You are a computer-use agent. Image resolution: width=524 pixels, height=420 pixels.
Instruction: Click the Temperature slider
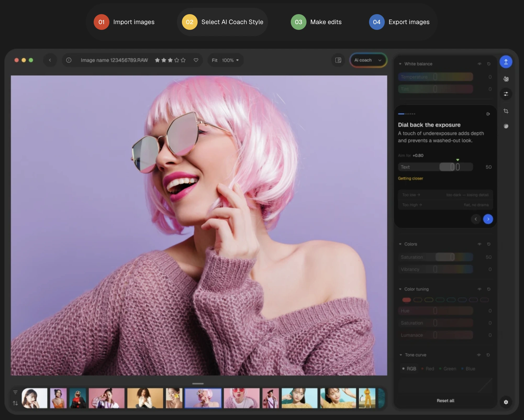coord(436,77)
